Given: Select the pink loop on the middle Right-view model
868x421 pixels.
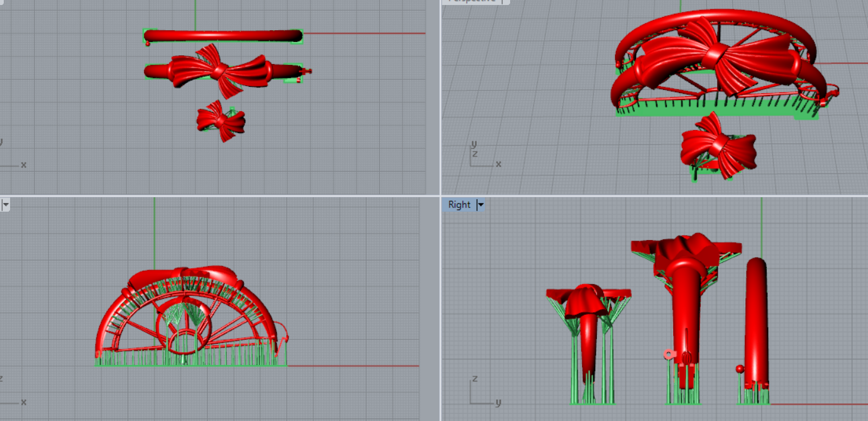Looking at the screenshot, I should (669, 354).
